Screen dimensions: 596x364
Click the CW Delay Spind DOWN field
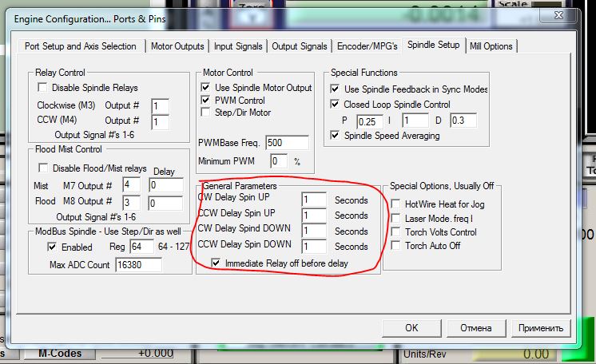pos(314,231)
